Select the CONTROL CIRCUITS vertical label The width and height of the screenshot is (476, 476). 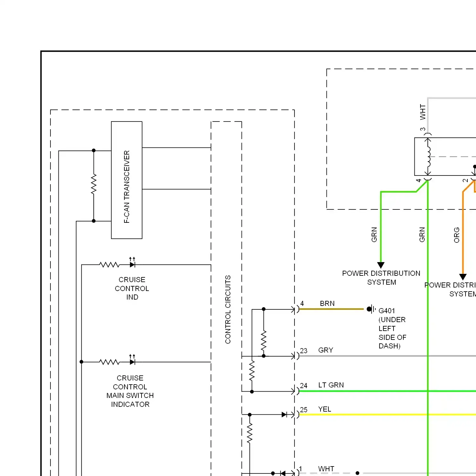click(x=228, y=309)
